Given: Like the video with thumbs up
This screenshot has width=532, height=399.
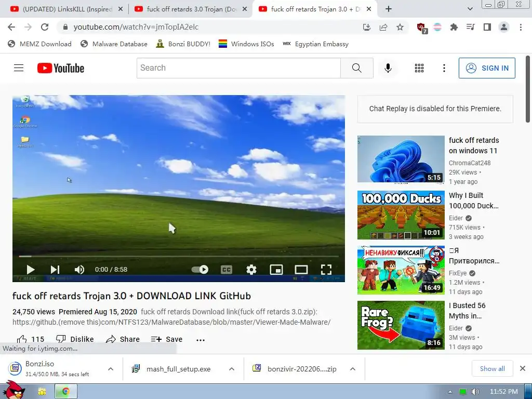Looking at the screenshot, I should [31, 339].
